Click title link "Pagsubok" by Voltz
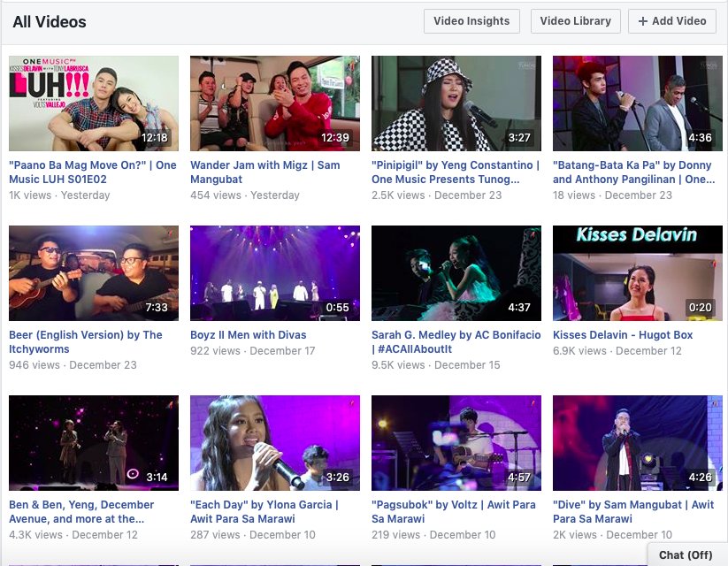Image resolution: width=728 pixels, height=566 pixels. click(454, 512)
